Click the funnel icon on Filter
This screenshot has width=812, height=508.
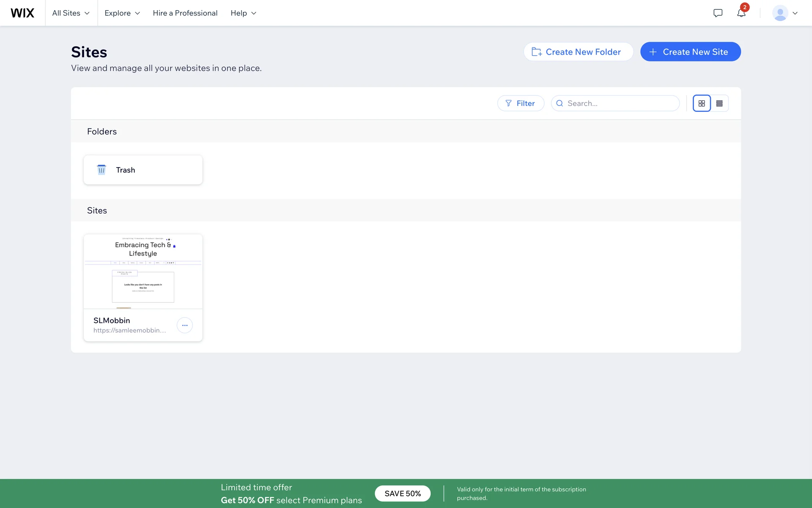pos(508,103)
